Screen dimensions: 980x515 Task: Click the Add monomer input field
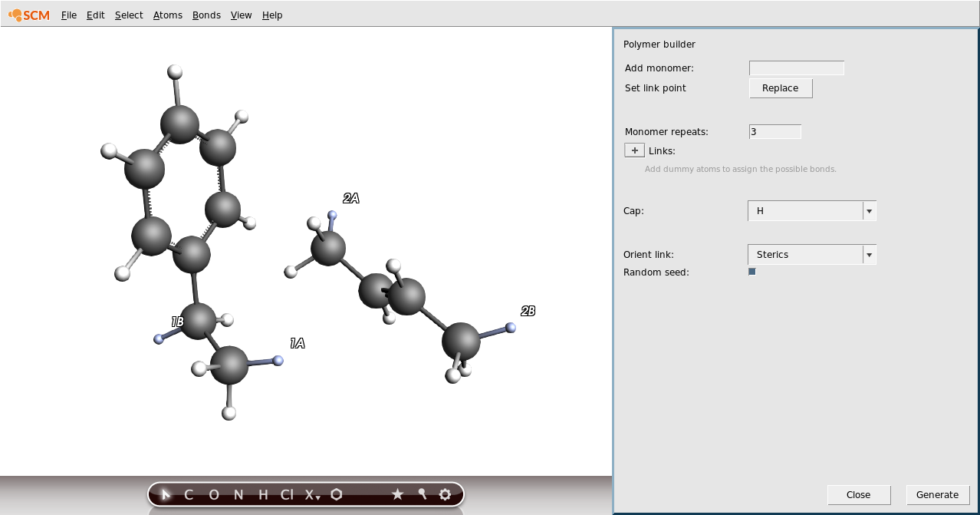[796, 68]
